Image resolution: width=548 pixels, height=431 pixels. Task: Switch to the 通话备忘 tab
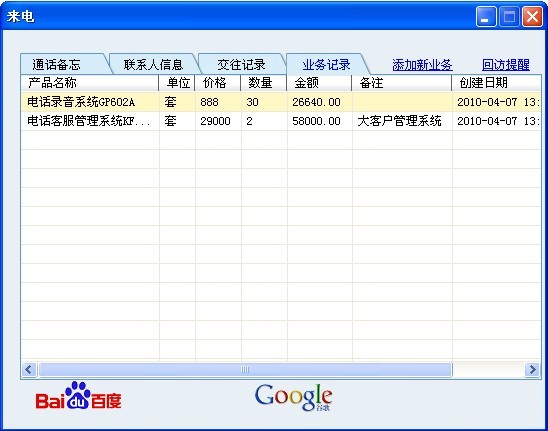pos(65,64)
